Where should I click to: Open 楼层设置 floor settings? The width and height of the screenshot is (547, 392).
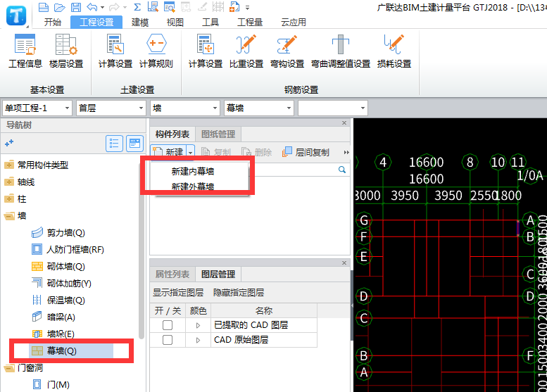[66, 51]
